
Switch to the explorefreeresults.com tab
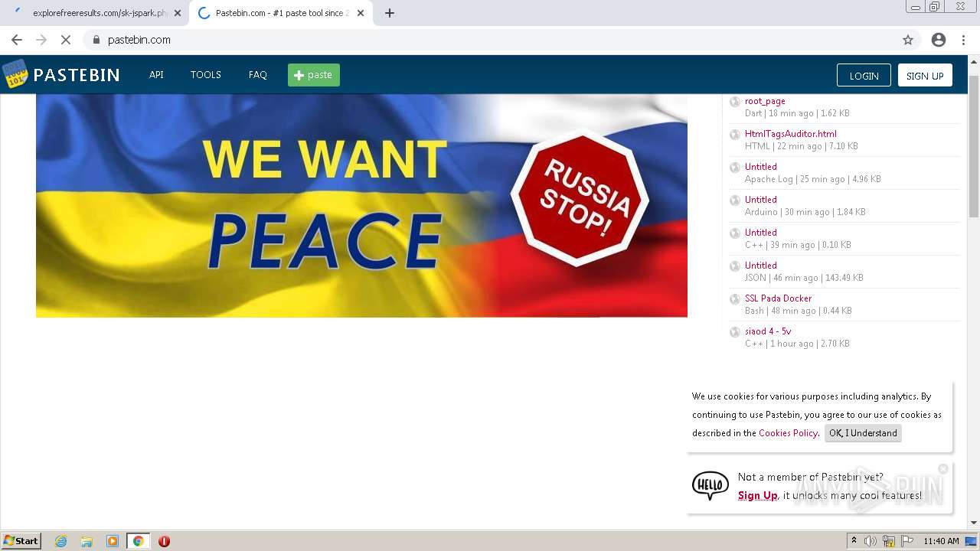tap(96, 13)
